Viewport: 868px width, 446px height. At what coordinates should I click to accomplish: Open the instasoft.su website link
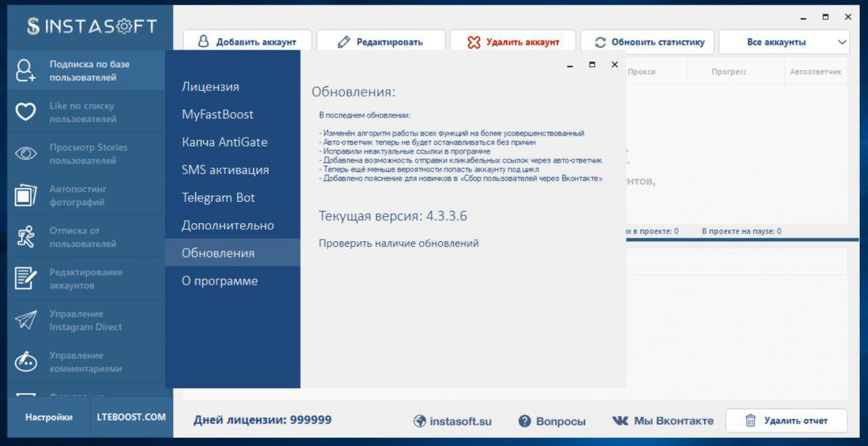pyautogui.click(x=452, y=421)
